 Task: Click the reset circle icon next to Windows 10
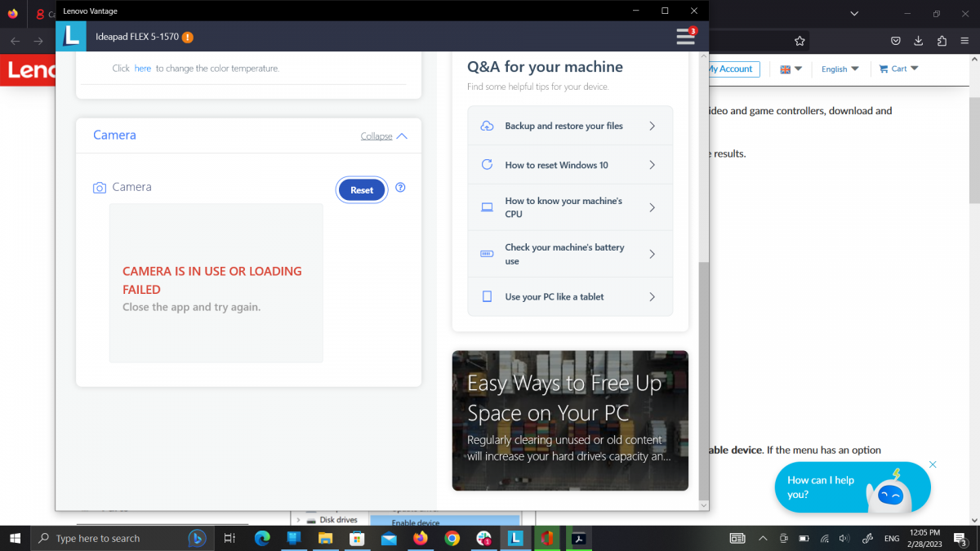point(487,164)
